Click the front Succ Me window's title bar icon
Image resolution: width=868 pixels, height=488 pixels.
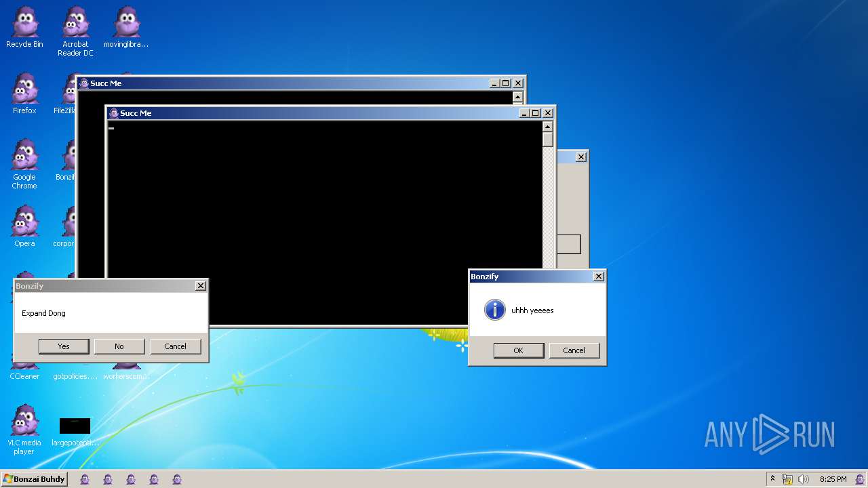point(114,113)
